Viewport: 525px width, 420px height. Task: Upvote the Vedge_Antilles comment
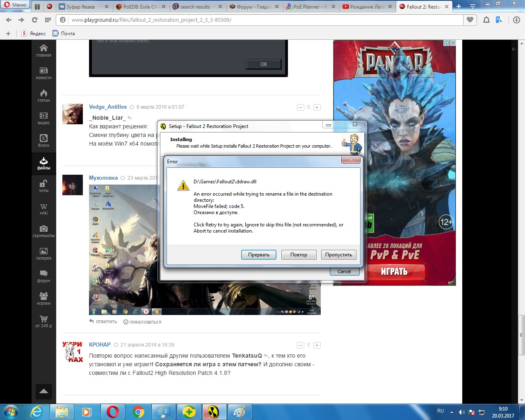[317, 107]
